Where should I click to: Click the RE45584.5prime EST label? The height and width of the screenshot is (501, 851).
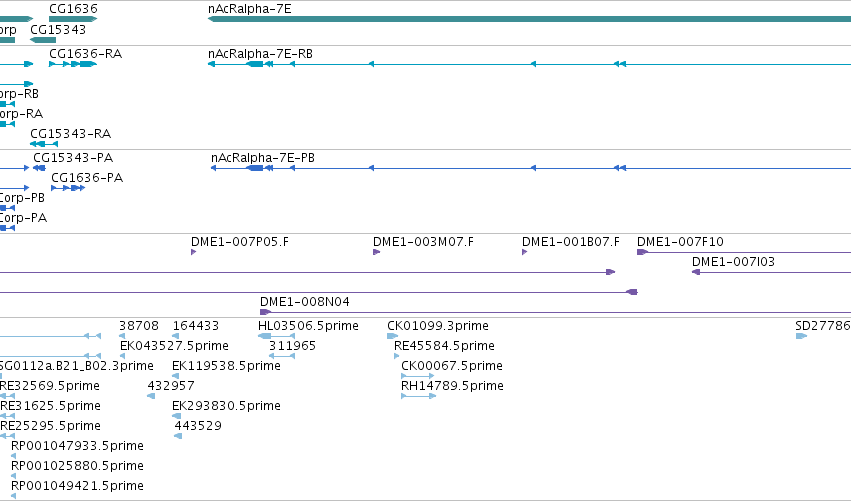[444, 346]
